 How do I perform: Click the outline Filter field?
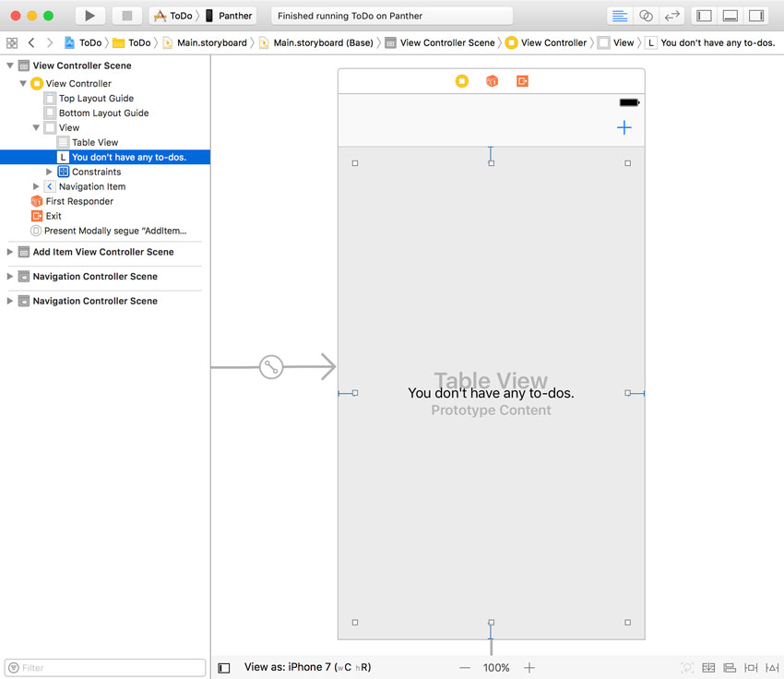pyautogui.click(x=105, y=668)
